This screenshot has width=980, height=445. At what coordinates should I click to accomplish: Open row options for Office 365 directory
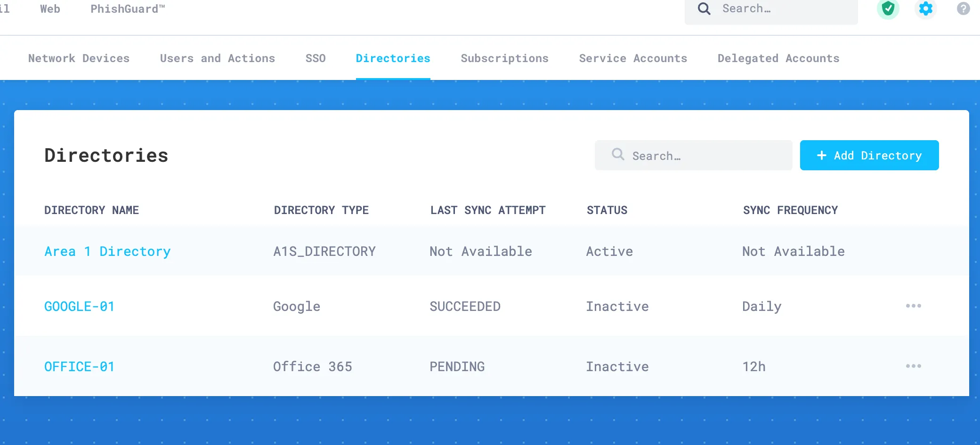click(914, 366)
